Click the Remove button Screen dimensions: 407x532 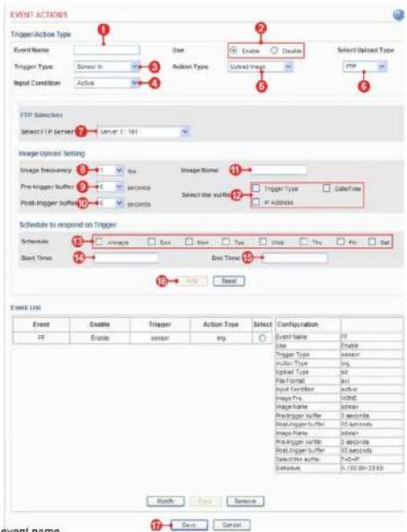coord(245,501)
